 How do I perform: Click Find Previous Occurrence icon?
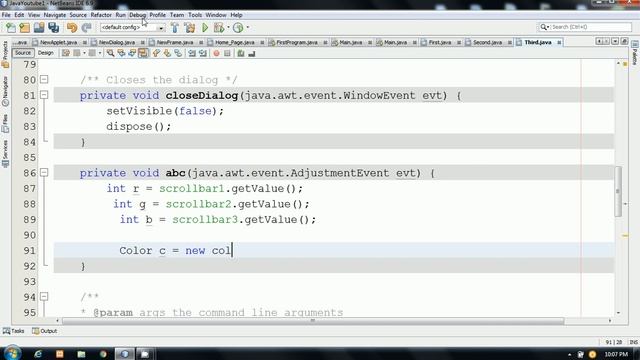pos(121,53)
